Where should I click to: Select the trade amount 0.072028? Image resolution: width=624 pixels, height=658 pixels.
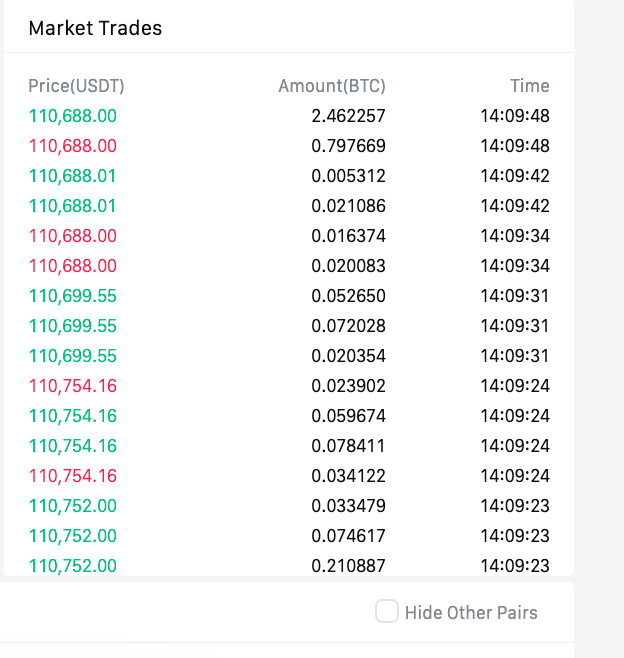(x=348, y=326)
